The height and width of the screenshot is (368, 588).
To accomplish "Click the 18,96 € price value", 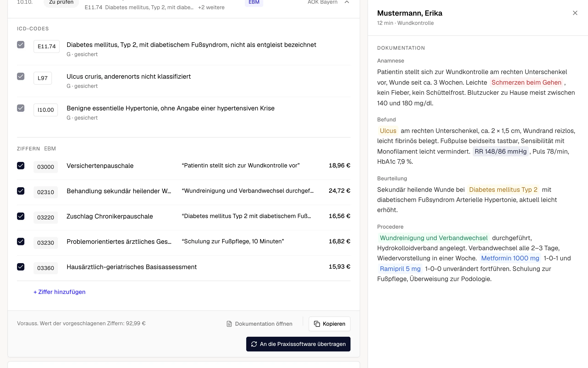I will 339,165.
